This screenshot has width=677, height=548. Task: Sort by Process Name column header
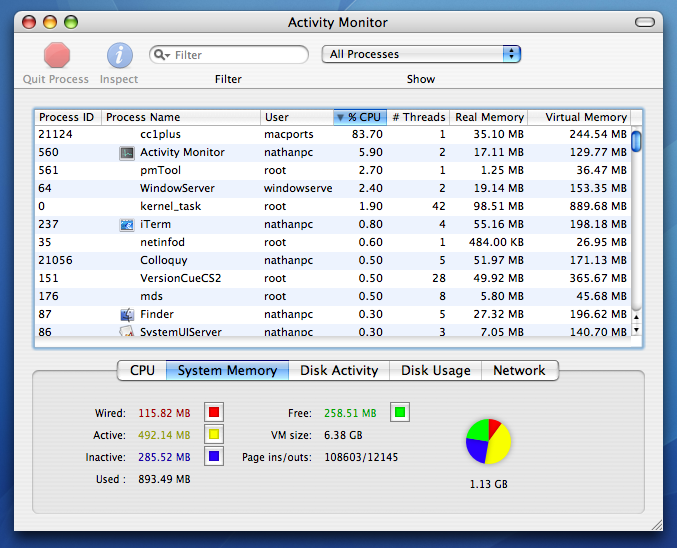[x=180, y=117]
